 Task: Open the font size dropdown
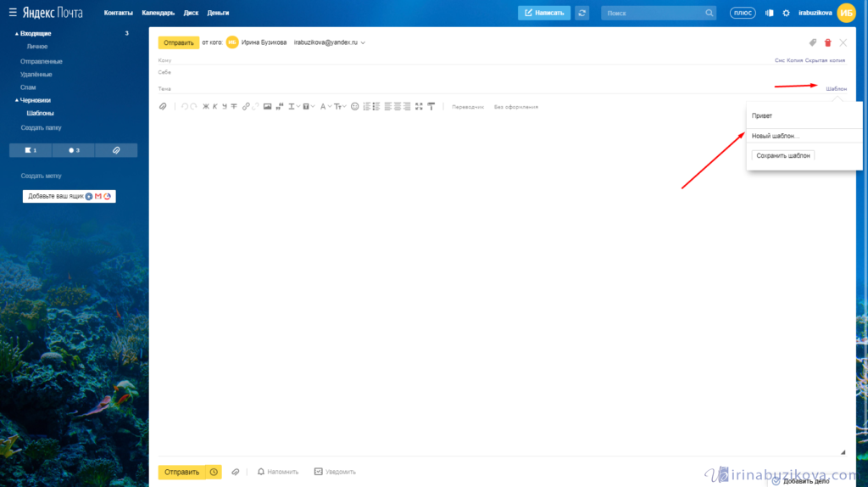340,107
